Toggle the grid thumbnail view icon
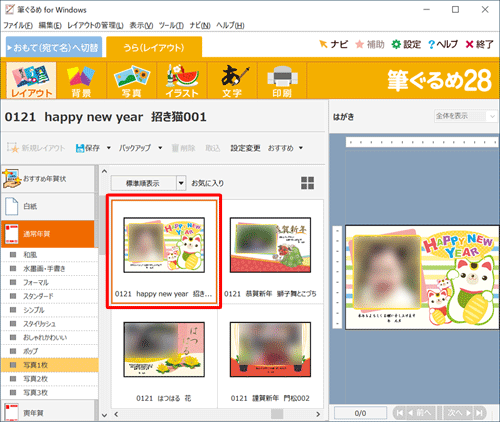 pos(307,183)
